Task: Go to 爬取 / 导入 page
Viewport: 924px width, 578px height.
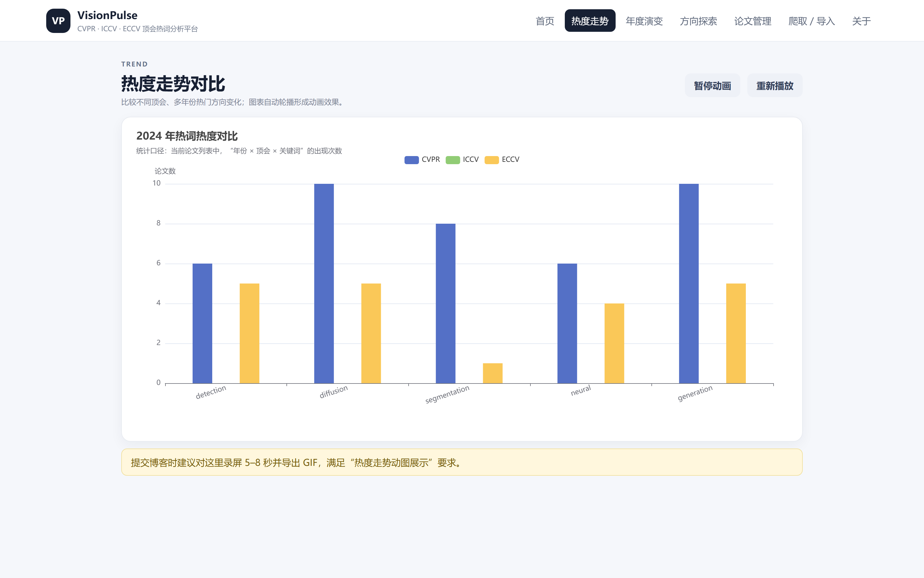Action: point(812,21)
